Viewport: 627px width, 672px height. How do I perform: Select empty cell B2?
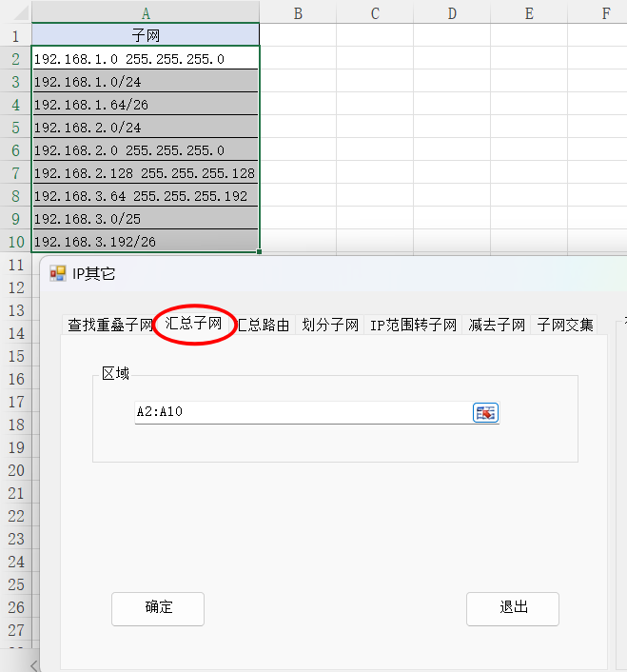[298, 58]
